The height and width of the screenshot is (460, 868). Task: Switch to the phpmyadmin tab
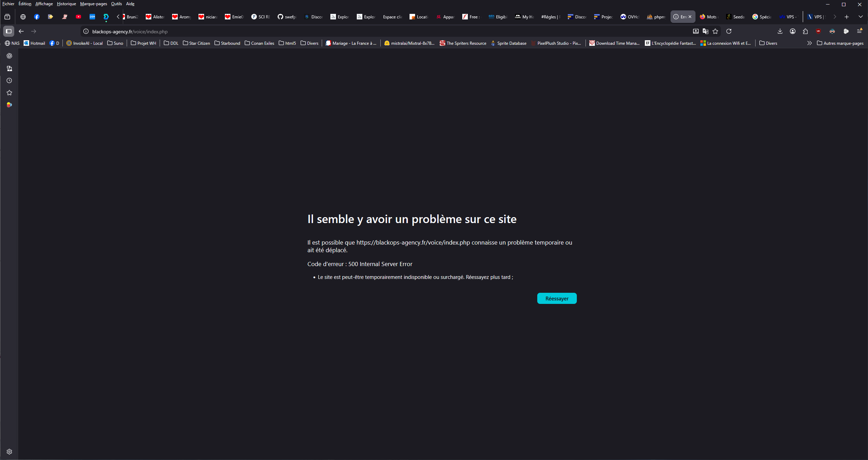(656, 17)
